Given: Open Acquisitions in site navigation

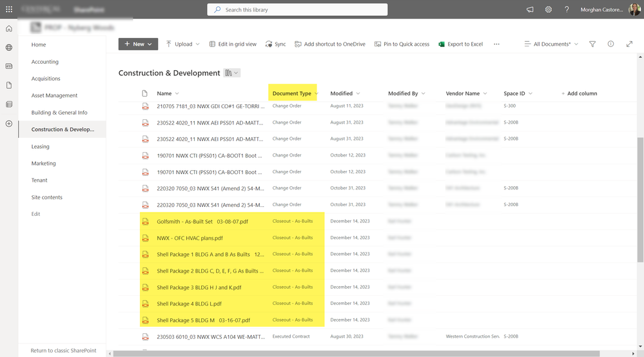Looking at the screenshot, I should tap(46, 79).
